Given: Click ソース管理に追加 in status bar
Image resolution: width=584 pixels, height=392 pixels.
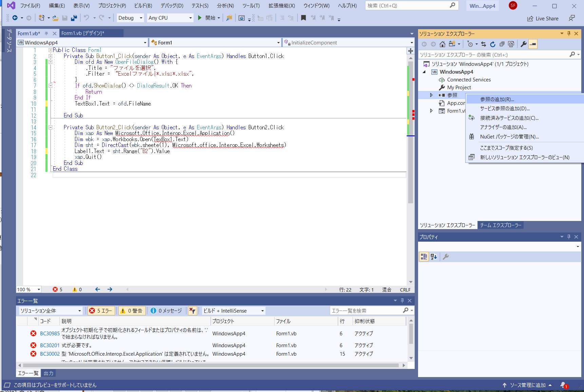Looking at the screenshot, I should (527, 385).
